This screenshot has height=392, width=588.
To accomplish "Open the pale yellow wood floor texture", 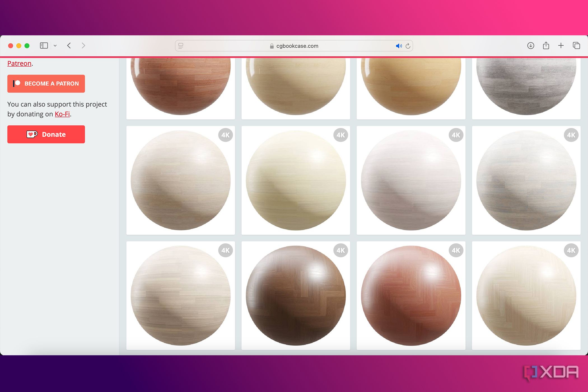I will point(296,180).
